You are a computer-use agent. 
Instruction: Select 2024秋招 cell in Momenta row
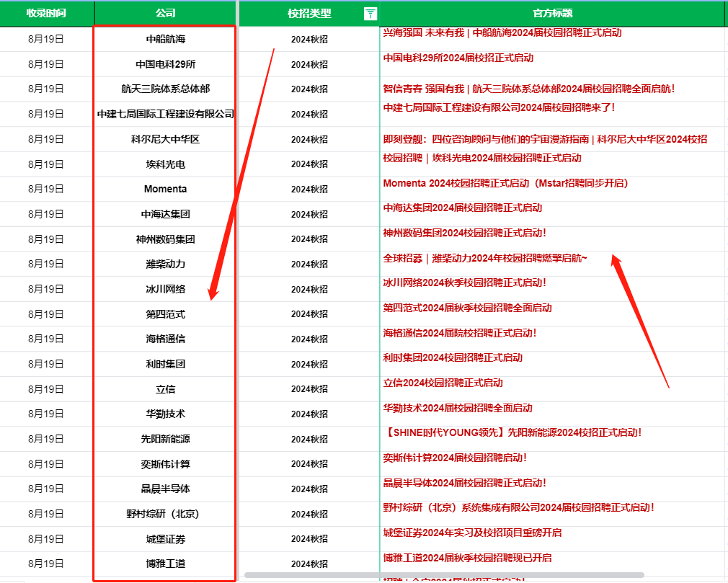click(309, 189)
